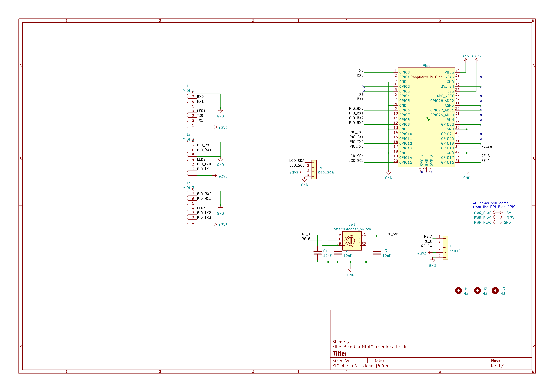
Task: Select the H3 M3 mounting hole symbol
Action: point(495,291)
